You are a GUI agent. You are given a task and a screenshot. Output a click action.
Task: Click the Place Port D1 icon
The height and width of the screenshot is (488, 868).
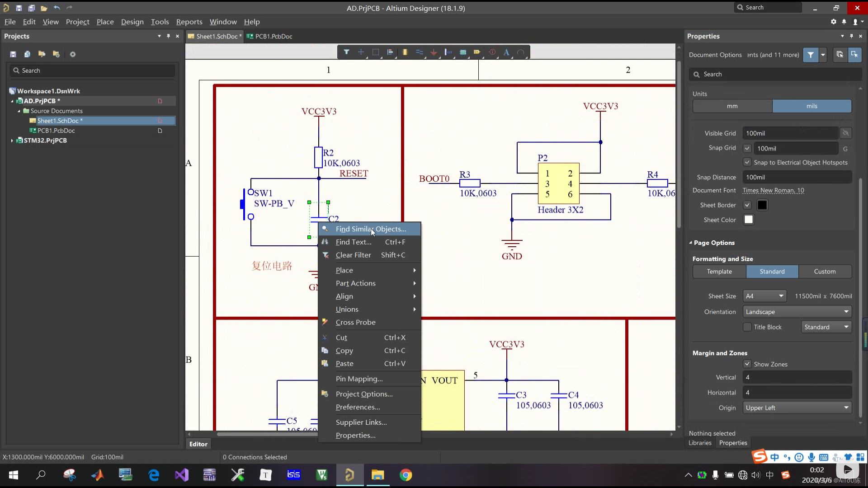pyautogui.click(x=477, y=52)
